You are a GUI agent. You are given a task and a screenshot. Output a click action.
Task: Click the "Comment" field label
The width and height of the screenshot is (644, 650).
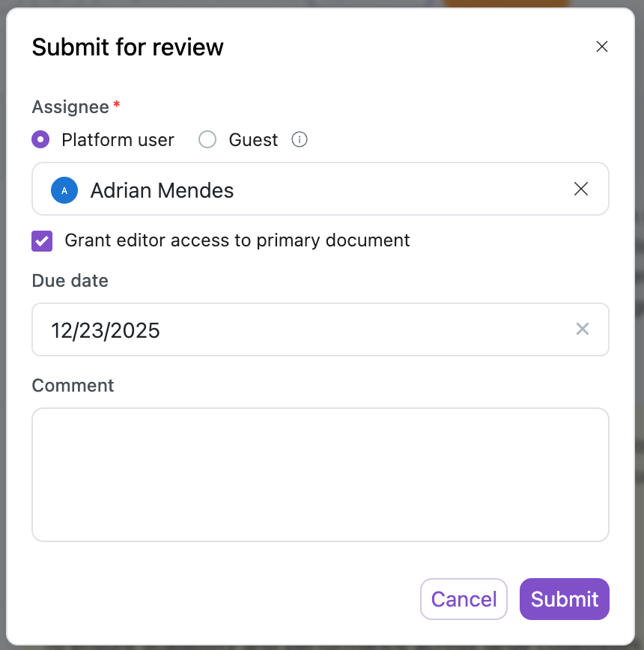73,386
